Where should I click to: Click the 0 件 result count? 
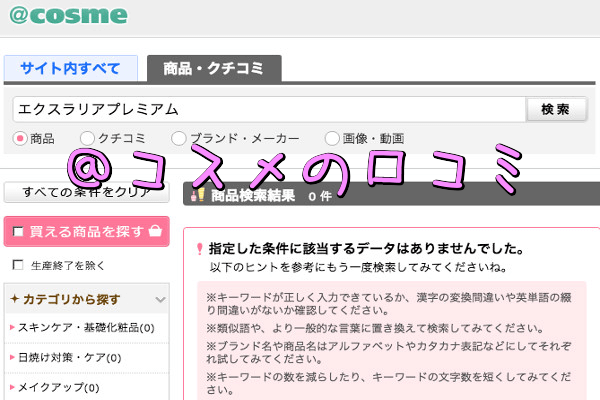pos(320,196)
